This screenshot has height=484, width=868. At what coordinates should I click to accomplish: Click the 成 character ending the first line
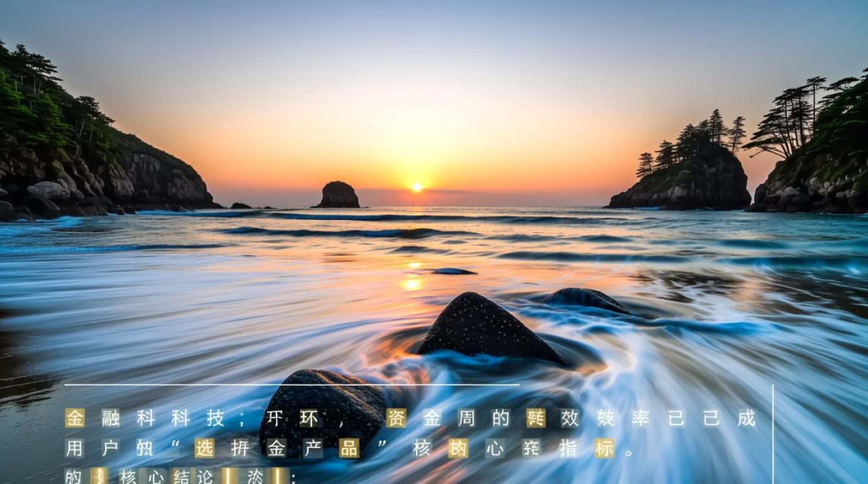click(x=746, y=418)
